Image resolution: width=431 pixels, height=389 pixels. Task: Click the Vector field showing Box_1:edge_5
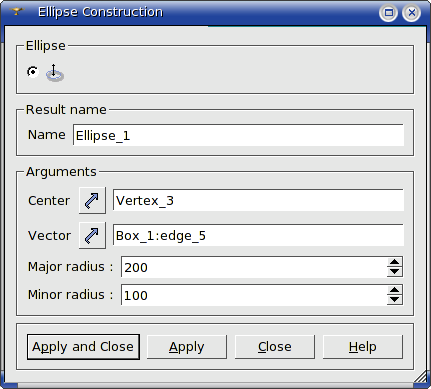pyautogui.click(x=258, y=235)
